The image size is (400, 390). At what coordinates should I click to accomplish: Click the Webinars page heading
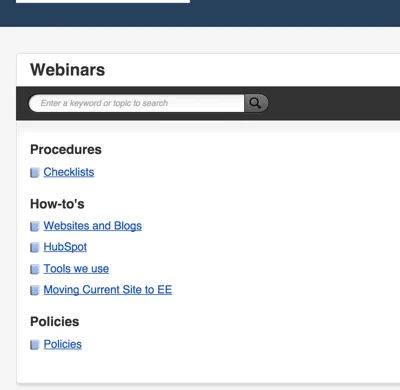tap(68, 70)
